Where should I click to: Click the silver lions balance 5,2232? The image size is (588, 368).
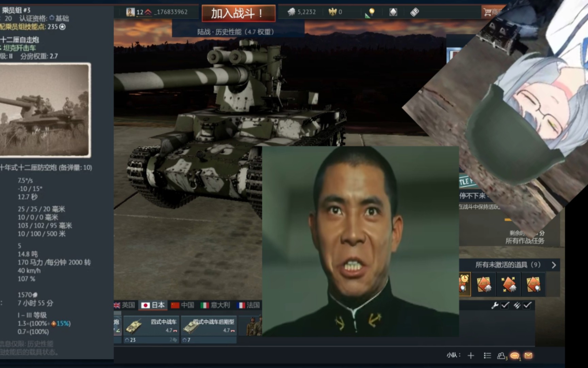point(306,12)
